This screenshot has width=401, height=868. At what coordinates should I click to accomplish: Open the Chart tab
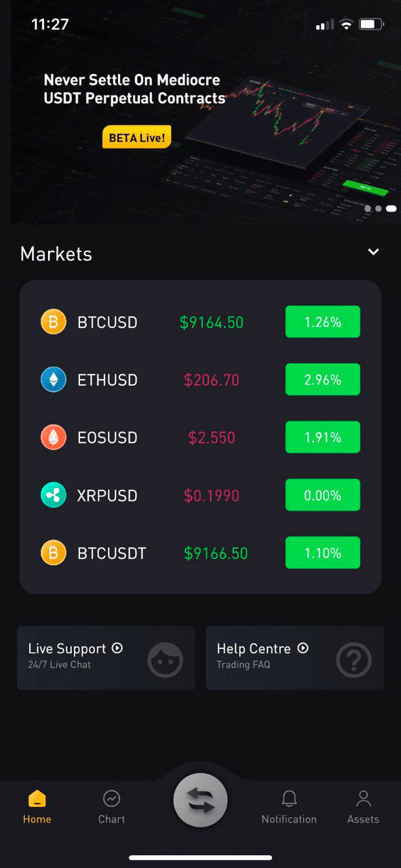pos(111,807)
